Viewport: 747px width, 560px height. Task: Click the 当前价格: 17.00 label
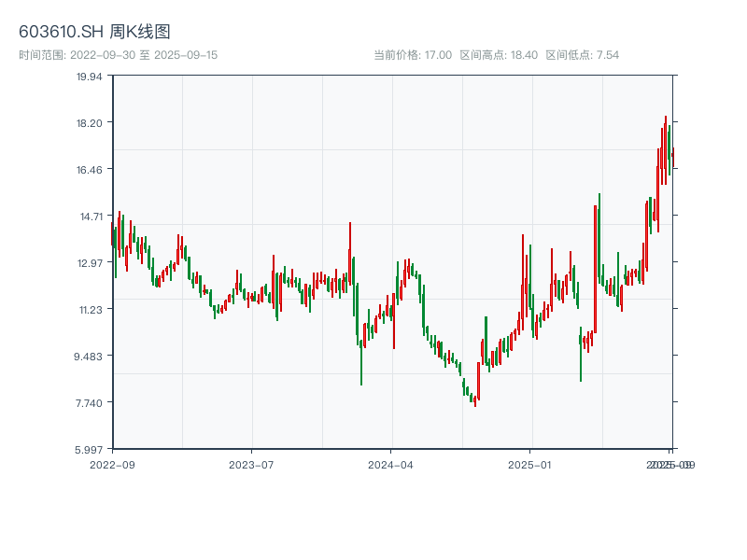[413, 55]
